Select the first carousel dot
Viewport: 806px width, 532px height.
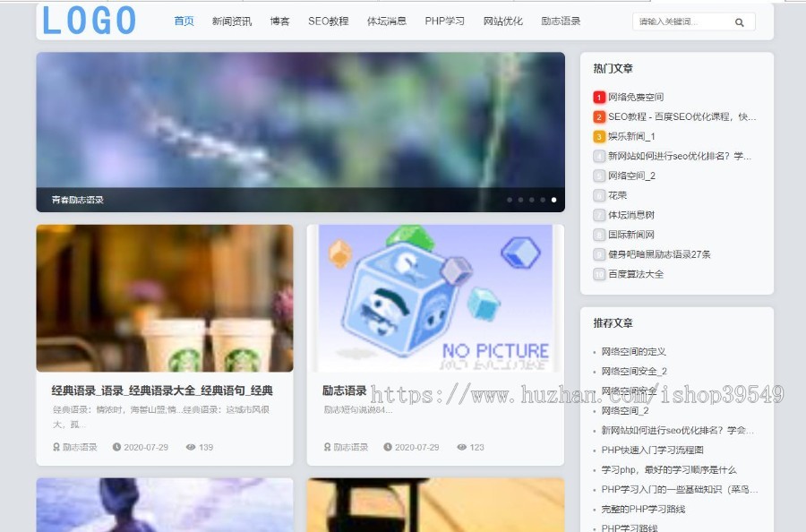click(510, 200)
